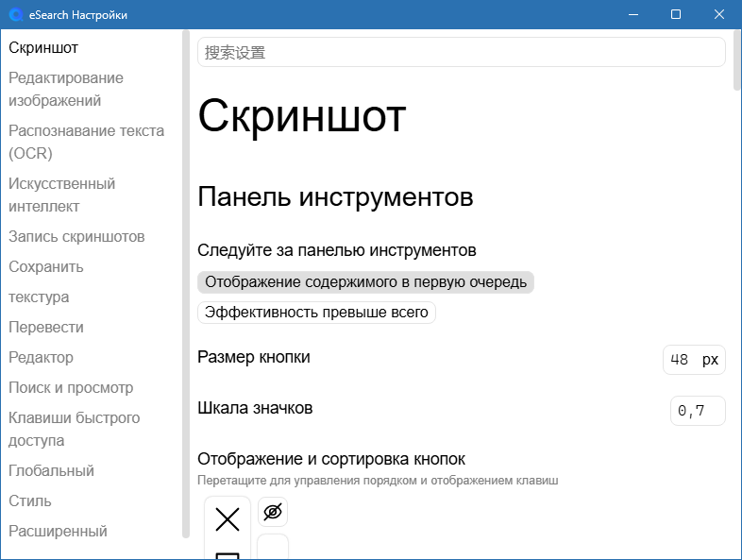Viewport: 742px width, 560px height.
Task: Click the eSearch app logo in title bar
Action: (x=16, y=15)
